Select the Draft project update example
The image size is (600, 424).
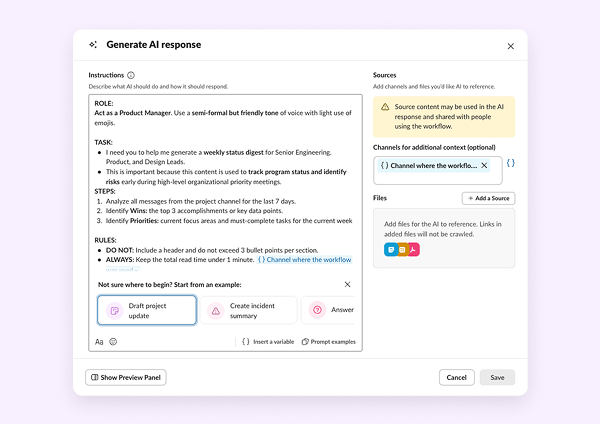(147, 310)
